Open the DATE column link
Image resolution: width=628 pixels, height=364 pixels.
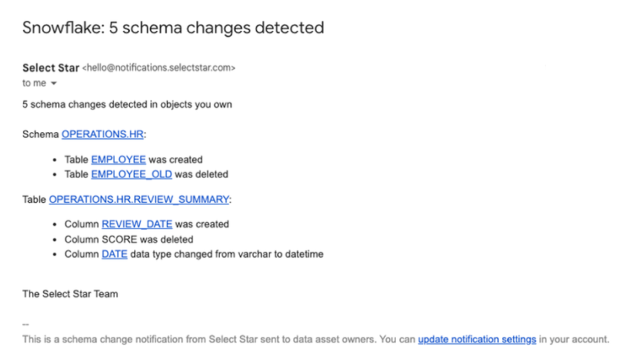114,254
